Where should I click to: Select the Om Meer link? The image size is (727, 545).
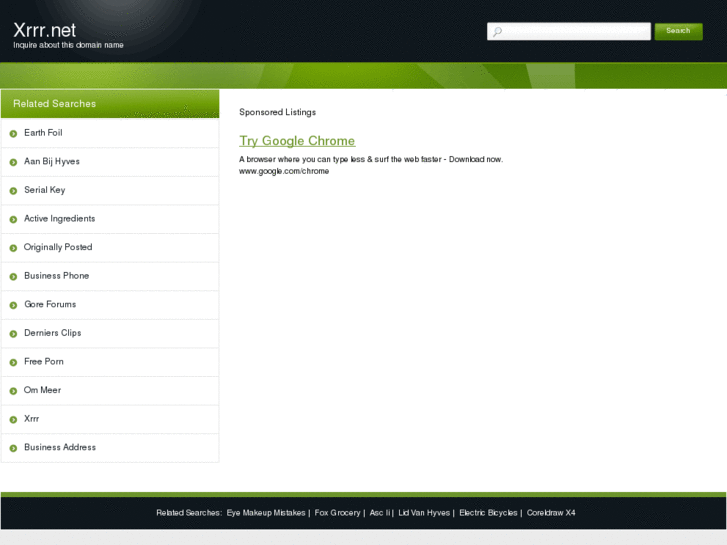point(42,390)
